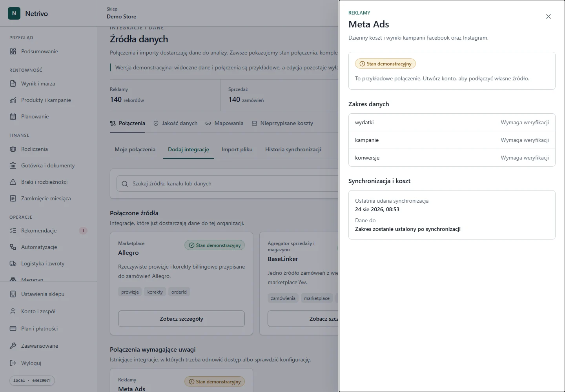This screenshot has width=565, height=392.
Task: Click the Szukaj źródła search field
Action: 228,183
